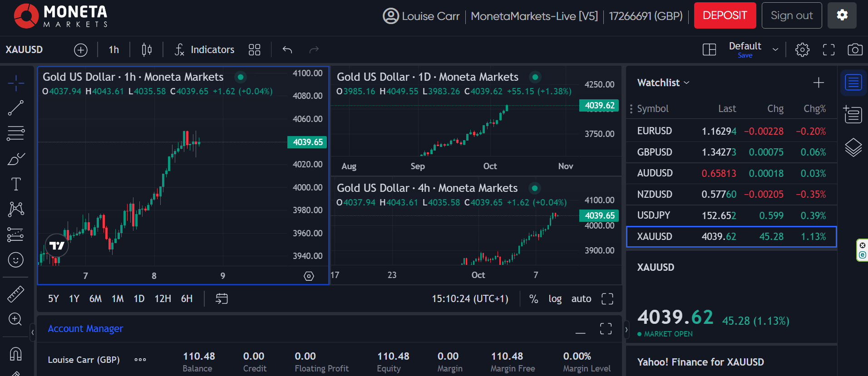Activate the zoom in tool
The width and height of the screenshot is (868, 376).
click(x=16, y=319)
